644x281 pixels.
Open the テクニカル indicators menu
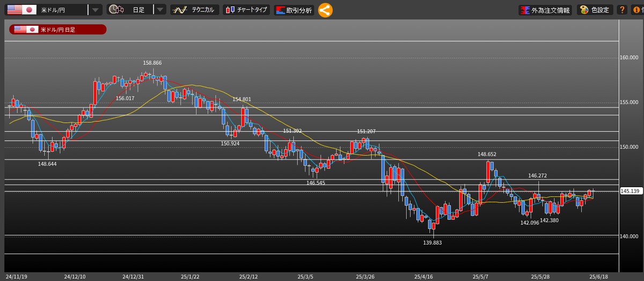coord(194,10)
